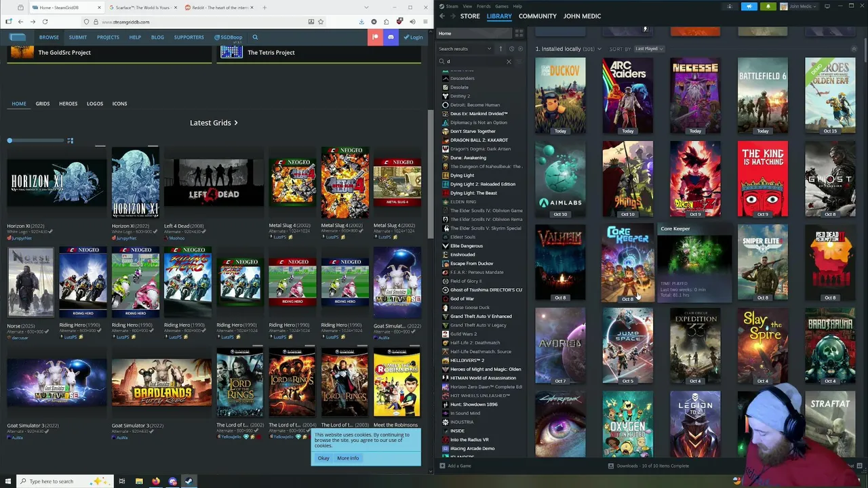Open Steam Big Picture mode icon
This screenshot has width=868, height=488.
(x=827, y=6)
